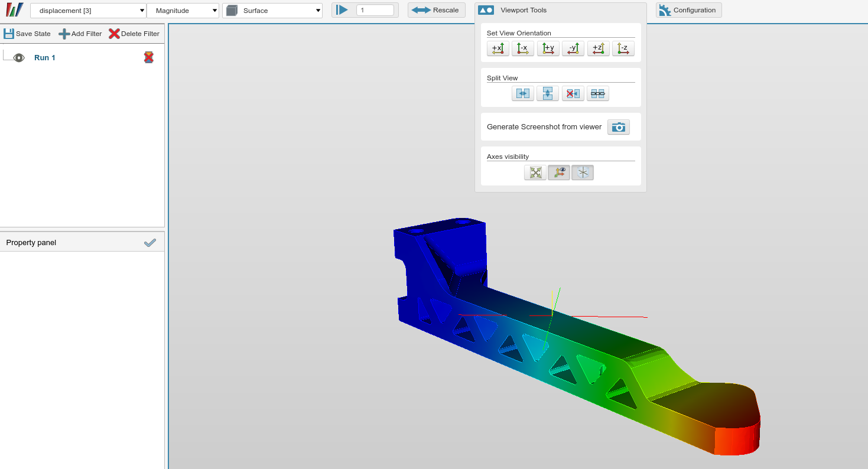868x469 pixels.
Task: Toggle center axes visibility in cube icon
Action: coord(583,172)
